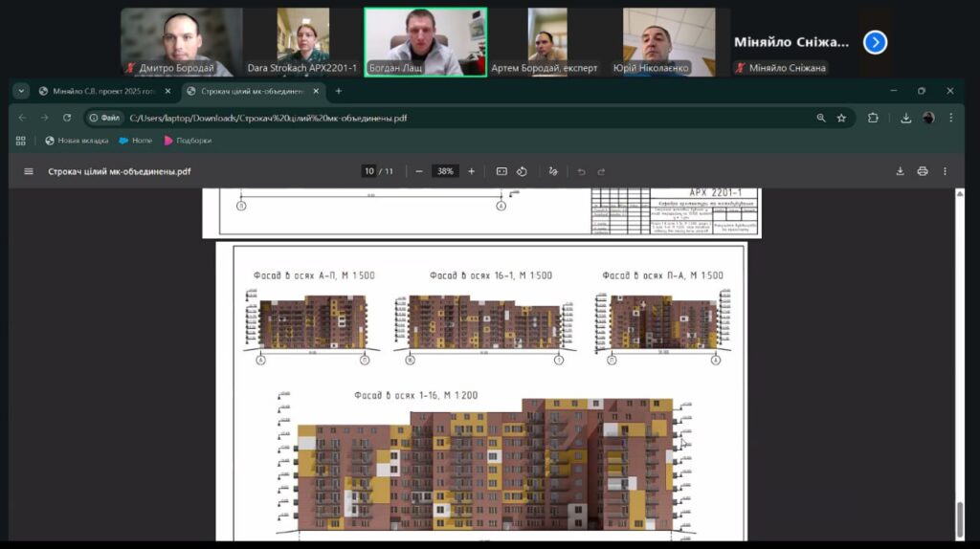The image size is (980, 549).
Task: Select the Draw annotation tool
Action: [552, 171]
